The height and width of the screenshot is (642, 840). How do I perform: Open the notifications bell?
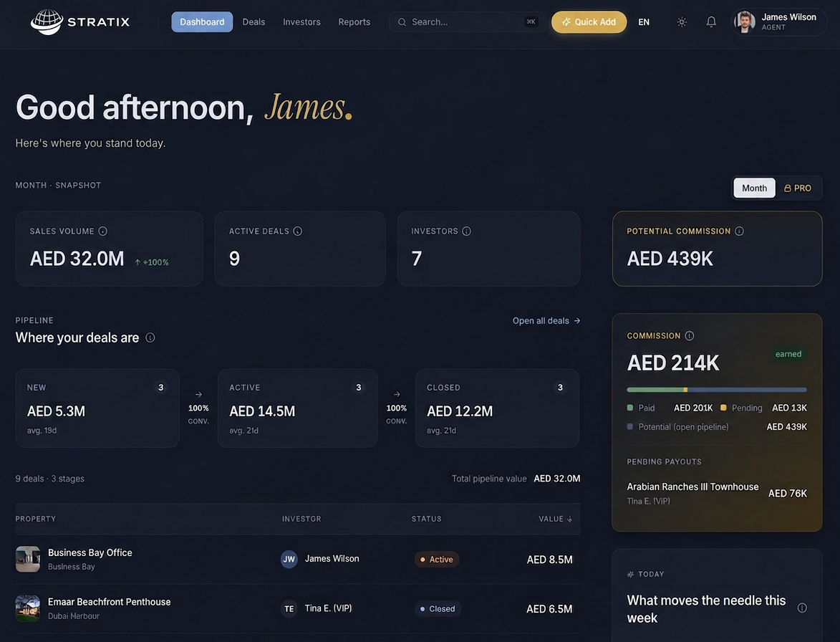pyautogui.click(x=711, y=22)
